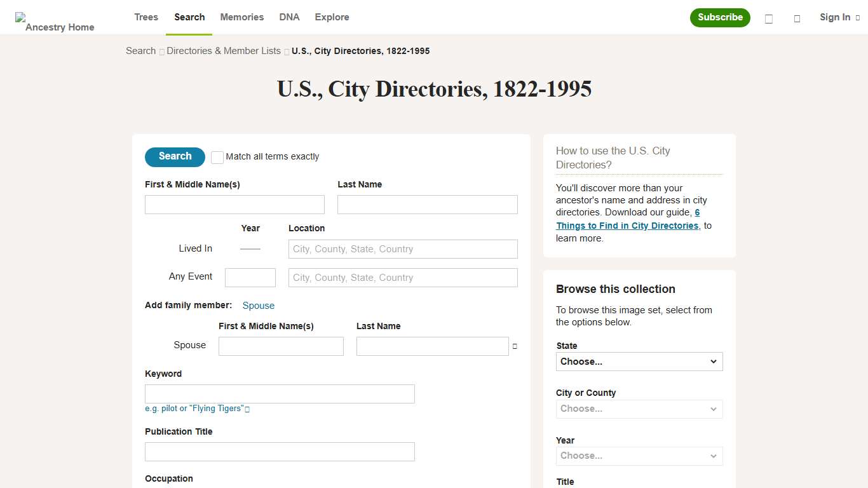Screen dimensions: 868x488
Task: Switch to the Trees navigation tab
Action: pyautogui.click(x=146, y=17)
